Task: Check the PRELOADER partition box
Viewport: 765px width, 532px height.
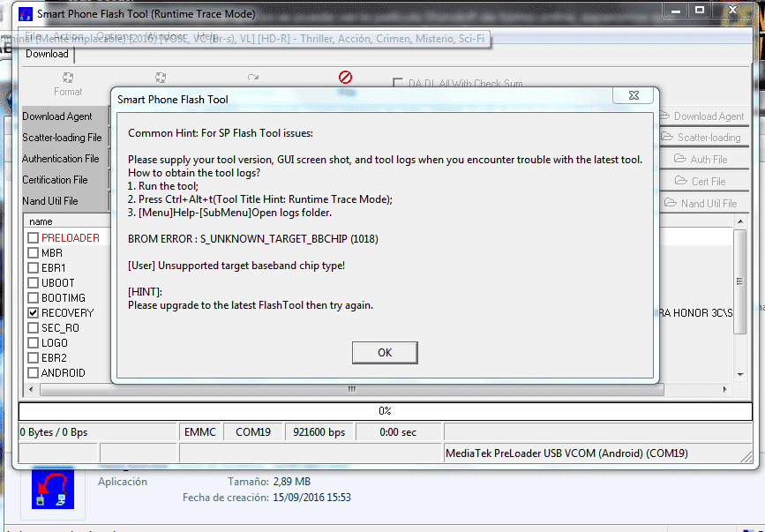Action: point(34,238)
